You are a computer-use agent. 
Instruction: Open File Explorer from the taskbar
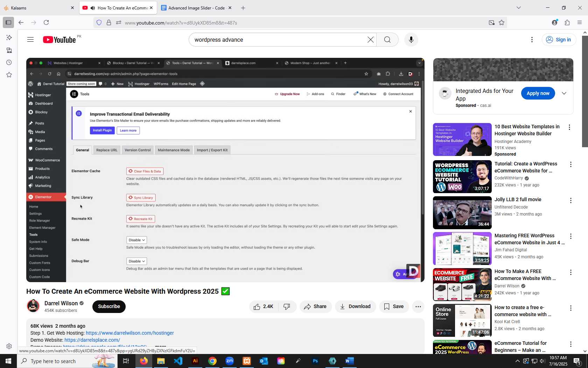(161, 361)
